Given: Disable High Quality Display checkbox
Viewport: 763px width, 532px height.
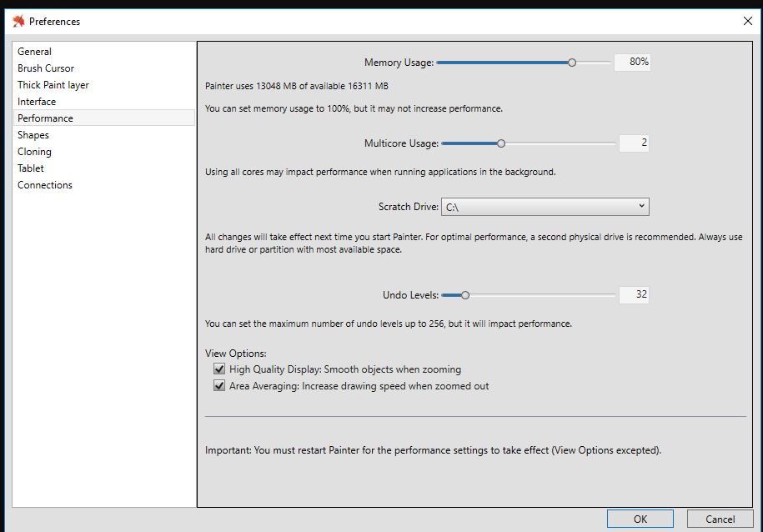Looking at the screenshot, I should pyautogui.click(x=219, y=369).
